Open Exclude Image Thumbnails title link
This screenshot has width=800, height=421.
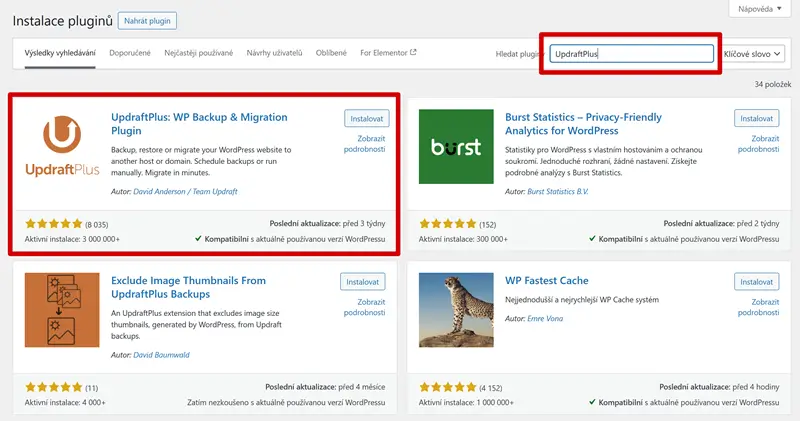(188, 287)
